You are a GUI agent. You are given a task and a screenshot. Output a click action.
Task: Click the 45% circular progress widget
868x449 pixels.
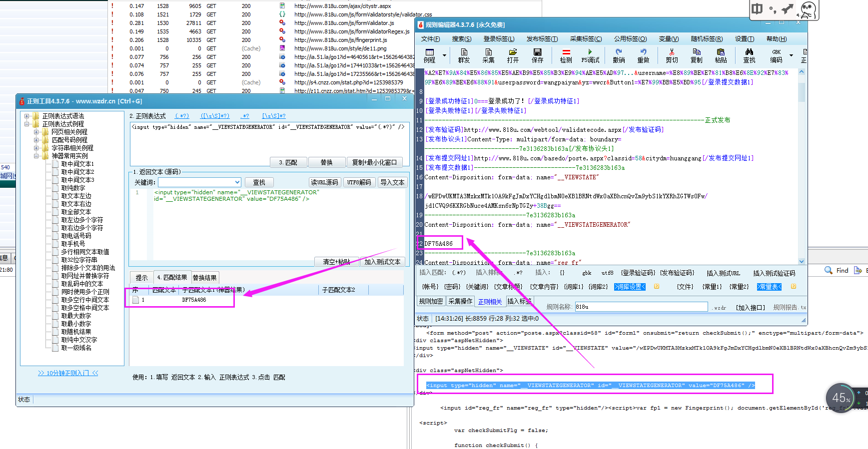[841, 398]
